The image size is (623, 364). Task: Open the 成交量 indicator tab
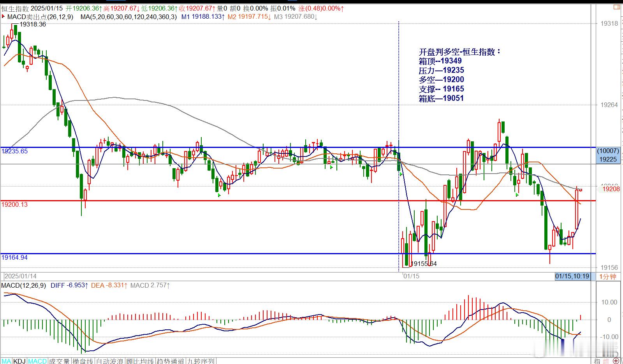click(59, 361)
